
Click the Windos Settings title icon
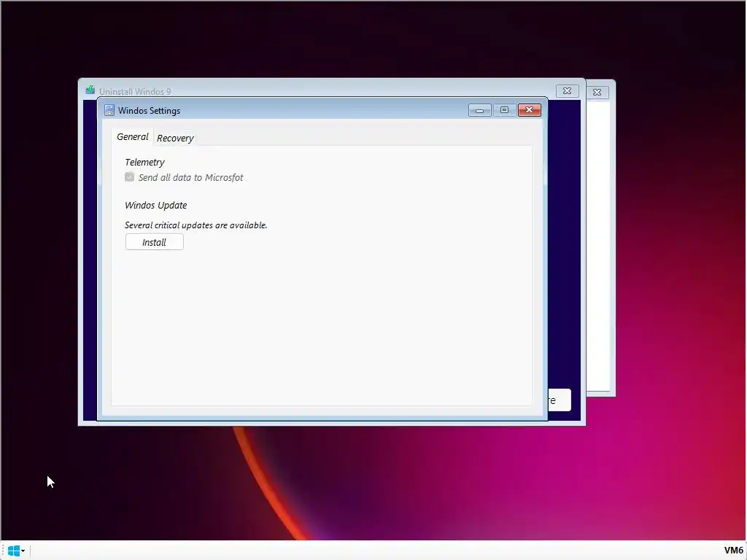click(109, 111)
